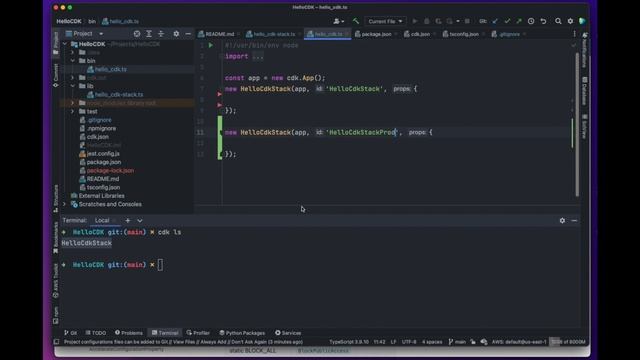Click Expand All in Project panel
The width and height of the screenshot is (640, 360).
coord(149,34)
